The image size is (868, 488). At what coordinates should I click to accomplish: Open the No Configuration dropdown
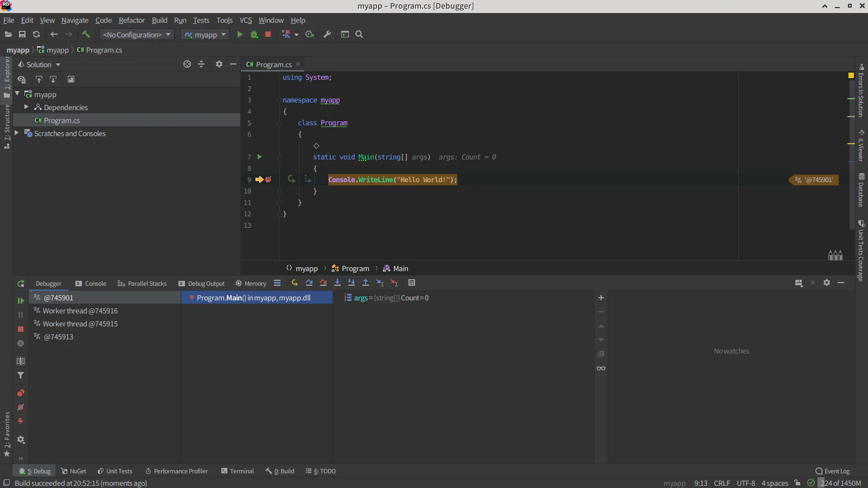[x=137, y=35]
